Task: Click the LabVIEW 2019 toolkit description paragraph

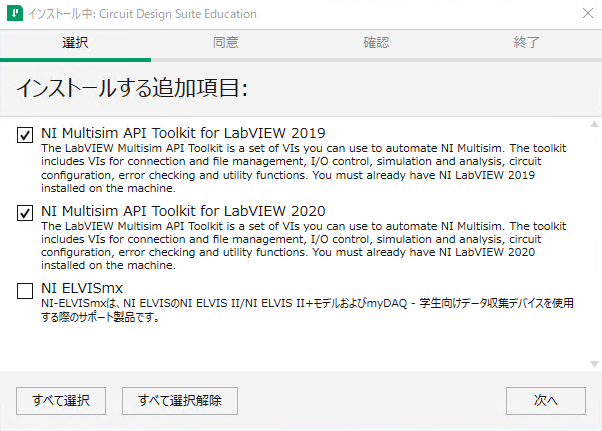Action: [x=304, y=168]
